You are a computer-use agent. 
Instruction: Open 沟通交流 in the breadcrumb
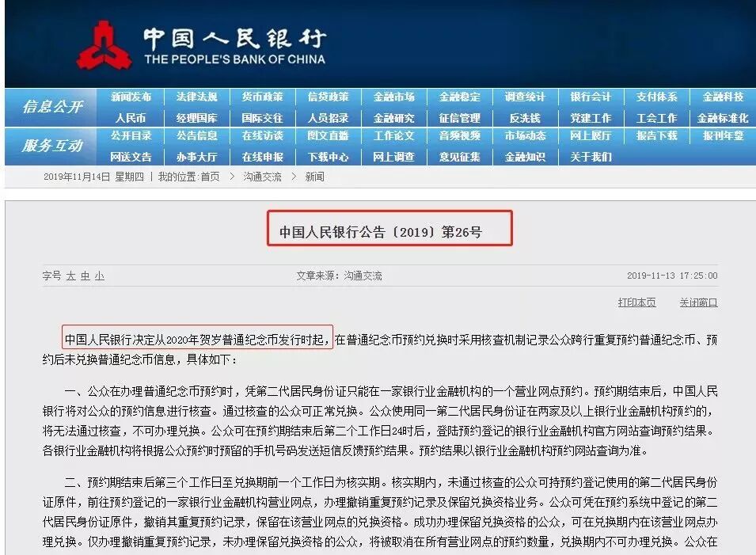262,177
